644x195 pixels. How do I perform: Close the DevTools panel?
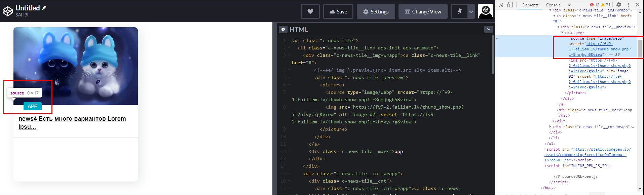(638, 5)
